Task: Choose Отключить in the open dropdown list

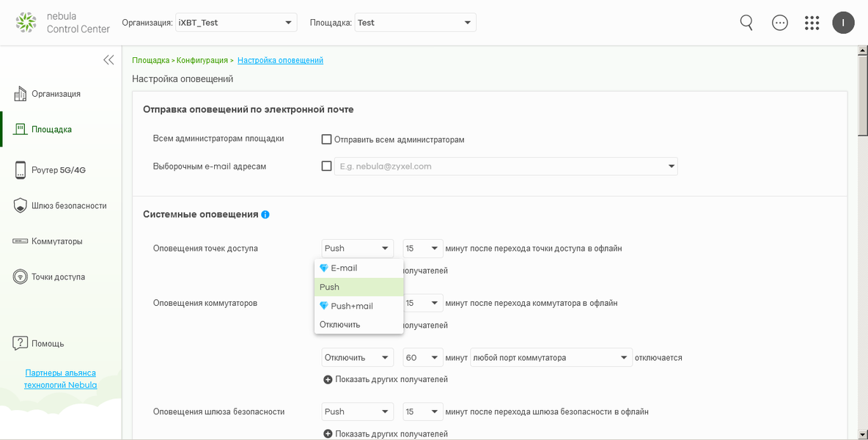Action: click(x=340, y=324)
